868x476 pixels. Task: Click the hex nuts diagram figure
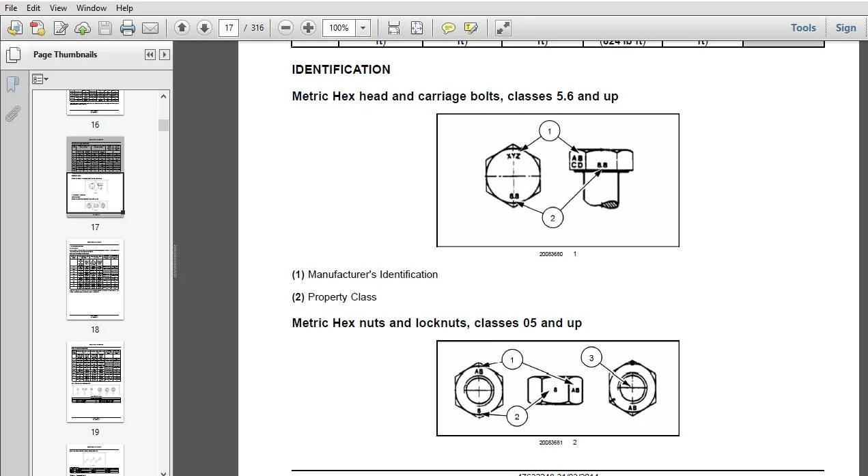[x=558, y=388]
